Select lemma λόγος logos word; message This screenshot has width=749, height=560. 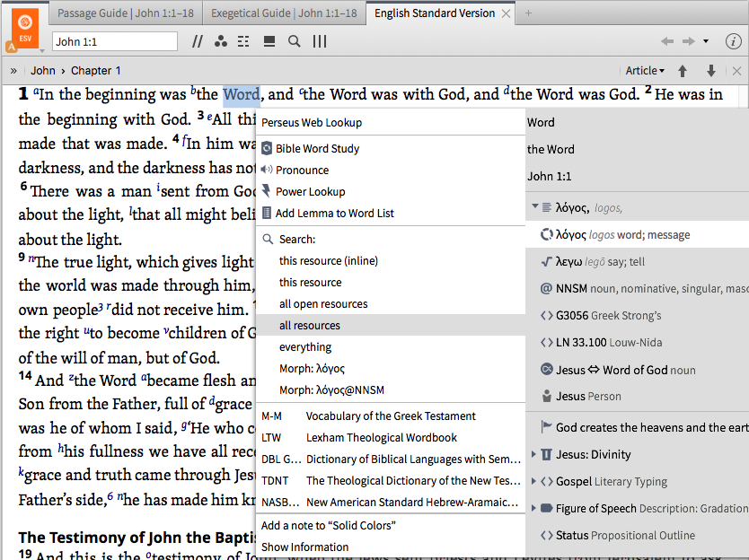click(638, 234)
